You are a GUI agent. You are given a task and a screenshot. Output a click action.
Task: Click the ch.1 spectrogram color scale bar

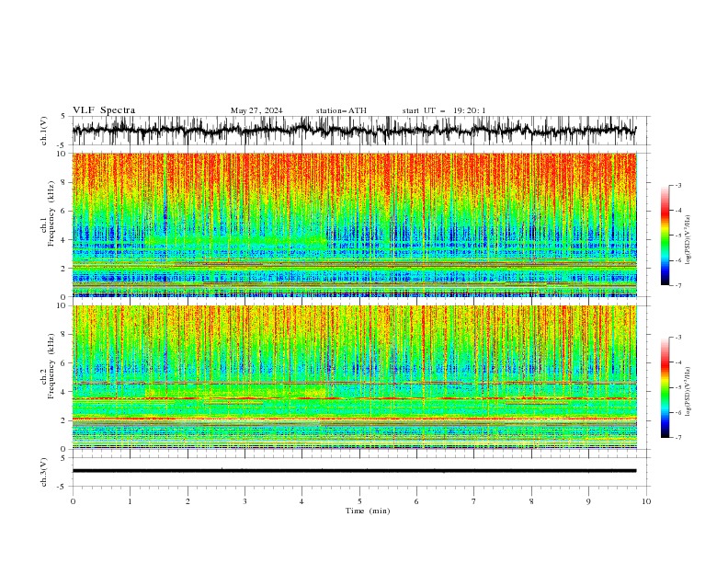(665, 236)
